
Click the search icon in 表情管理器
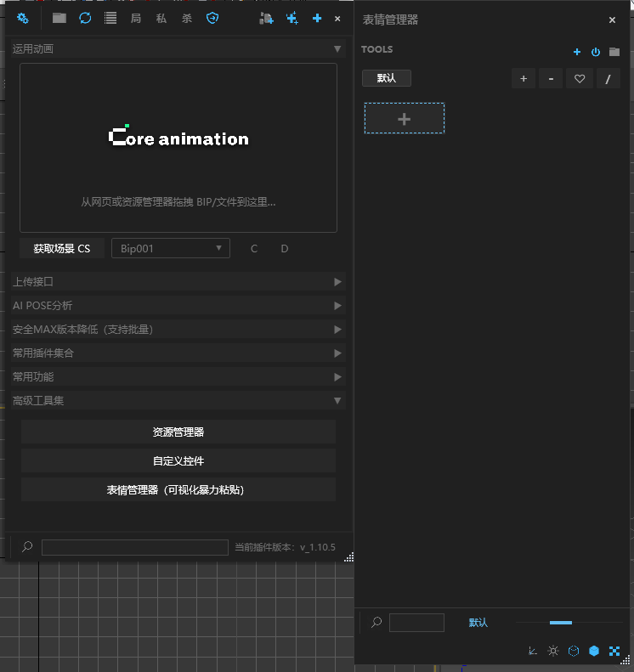[x=376, y=622]
